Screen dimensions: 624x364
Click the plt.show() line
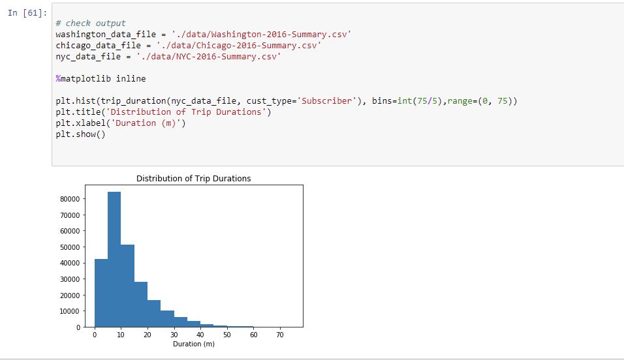pyautogui.click(x=80, y=134)
